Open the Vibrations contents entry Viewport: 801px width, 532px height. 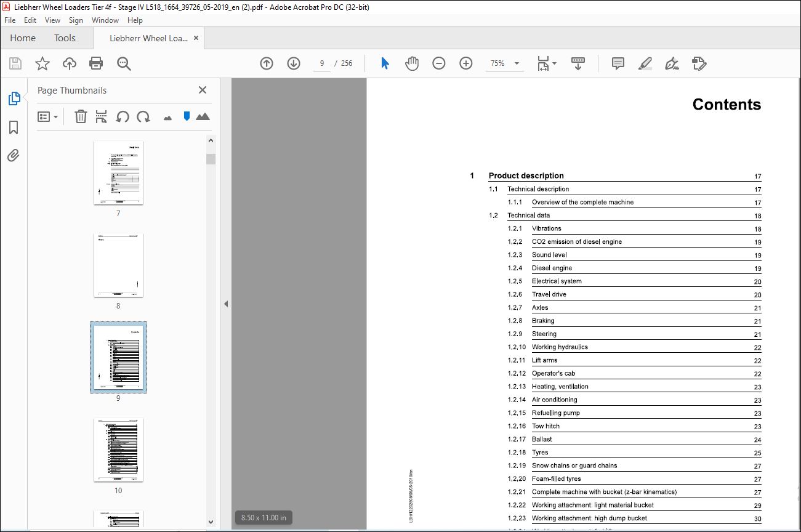(x=547, y=228)
